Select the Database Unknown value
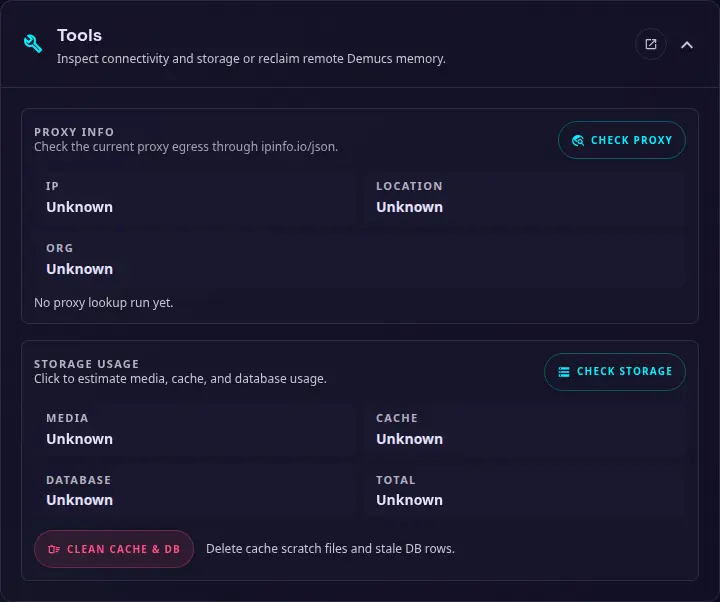The height and width of the screenshot is (602, 720). coord(79,500)
